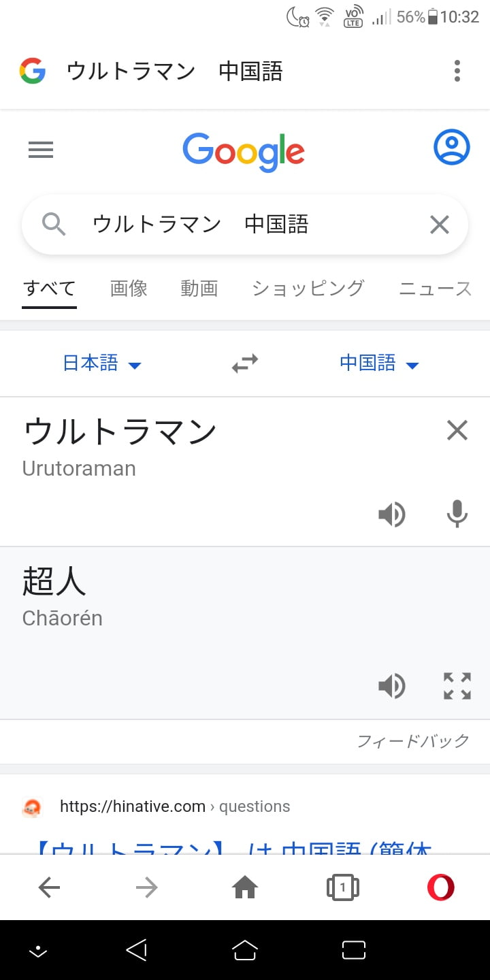
Task: Clear the ウルトラマン source text
Action: [457, 430]
